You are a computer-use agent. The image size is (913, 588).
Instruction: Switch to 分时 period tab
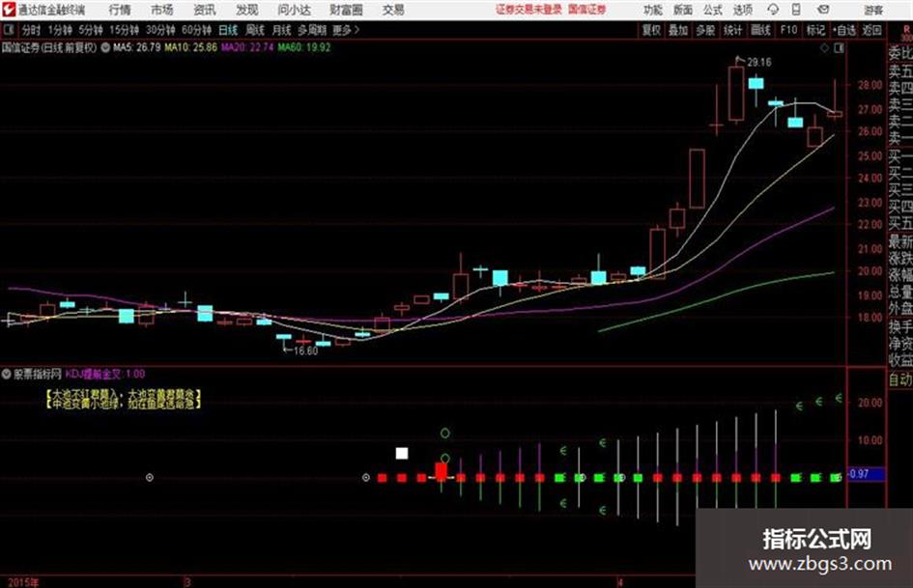31,30
